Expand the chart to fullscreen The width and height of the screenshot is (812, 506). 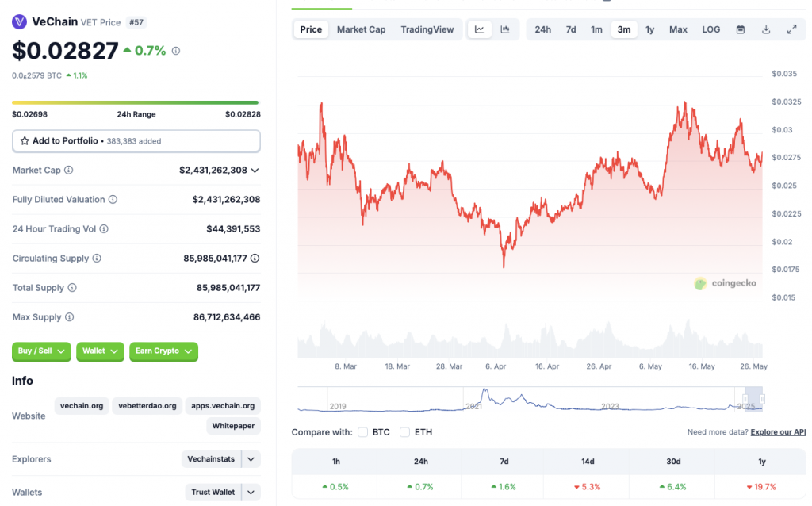(x=791, y=29)
